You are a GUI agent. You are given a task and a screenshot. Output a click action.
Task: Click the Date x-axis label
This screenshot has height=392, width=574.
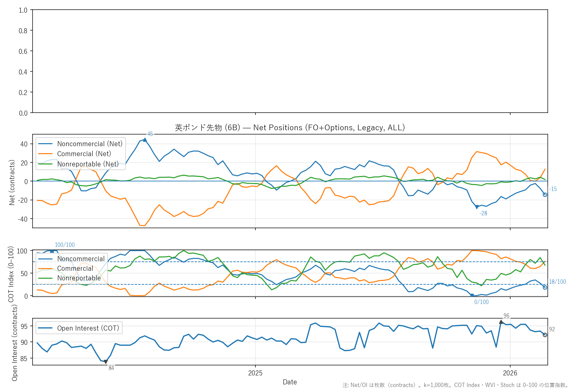(290, 382)
